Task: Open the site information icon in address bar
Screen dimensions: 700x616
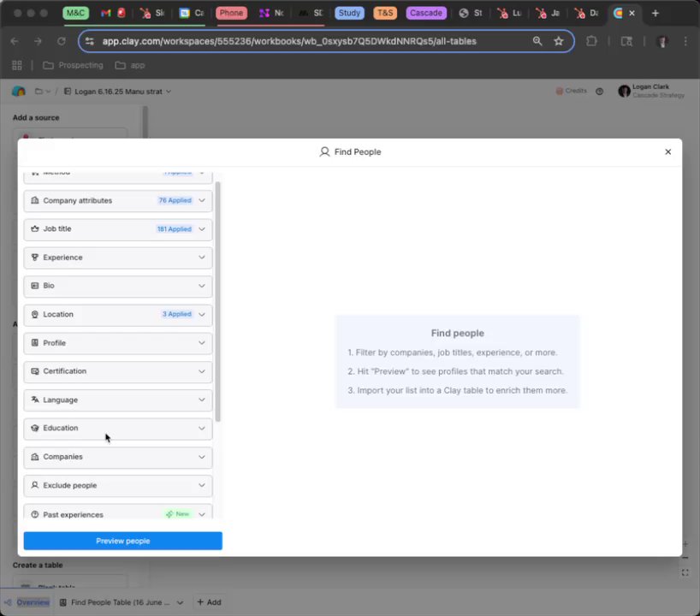Action: pos(90,41)
